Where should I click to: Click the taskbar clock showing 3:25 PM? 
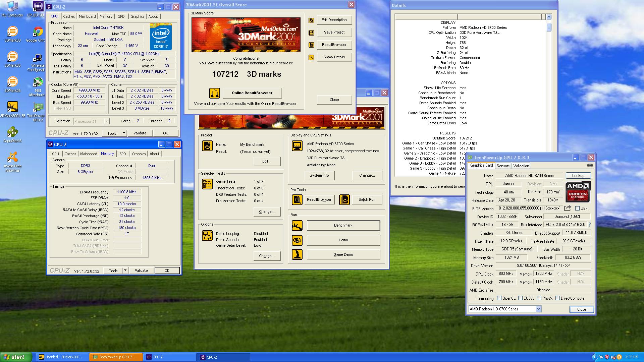[x=632, y=357]
